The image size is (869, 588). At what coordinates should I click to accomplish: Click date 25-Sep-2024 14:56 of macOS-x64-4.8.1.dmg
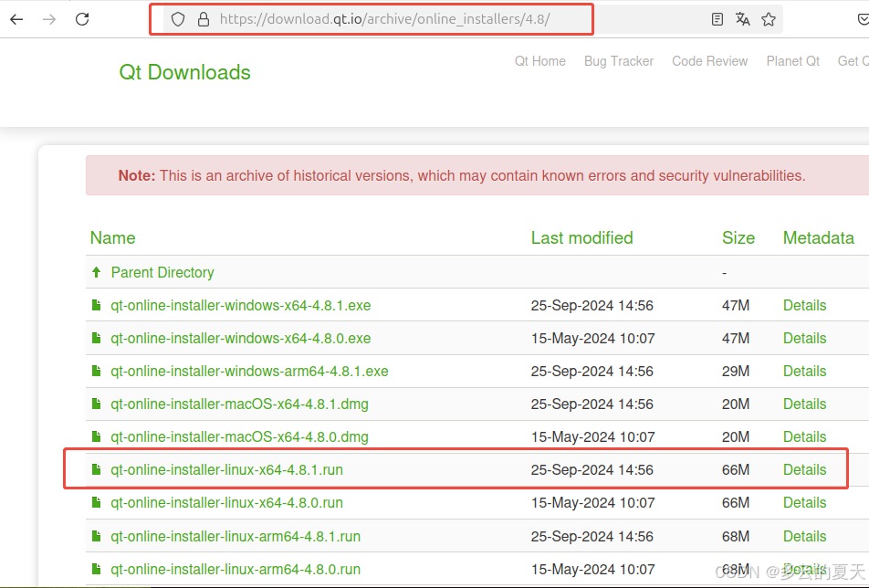[x=592, y=404]
